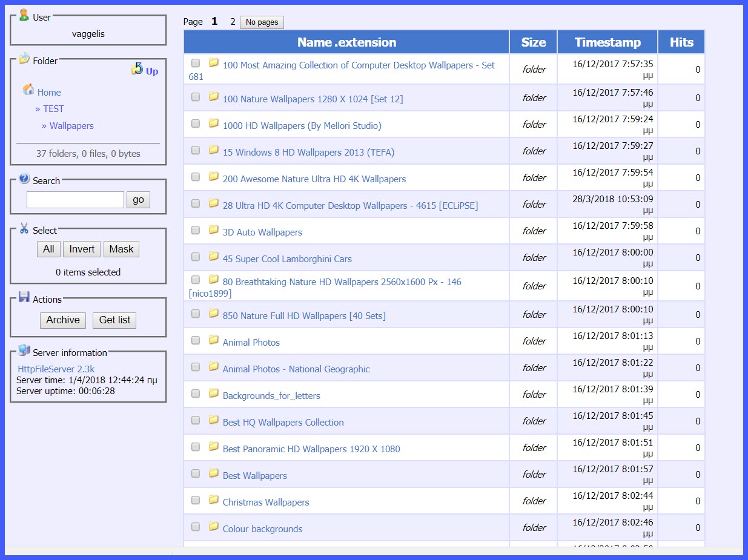
Task: Sort files by the Timestamp column
Action: click(x=607, y=41)
